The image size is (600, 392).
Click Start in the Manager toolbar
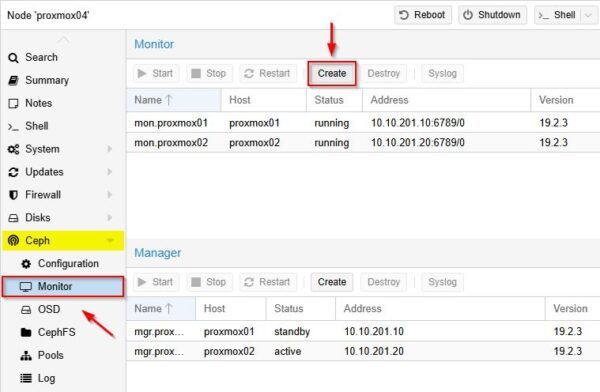point(156,282)
